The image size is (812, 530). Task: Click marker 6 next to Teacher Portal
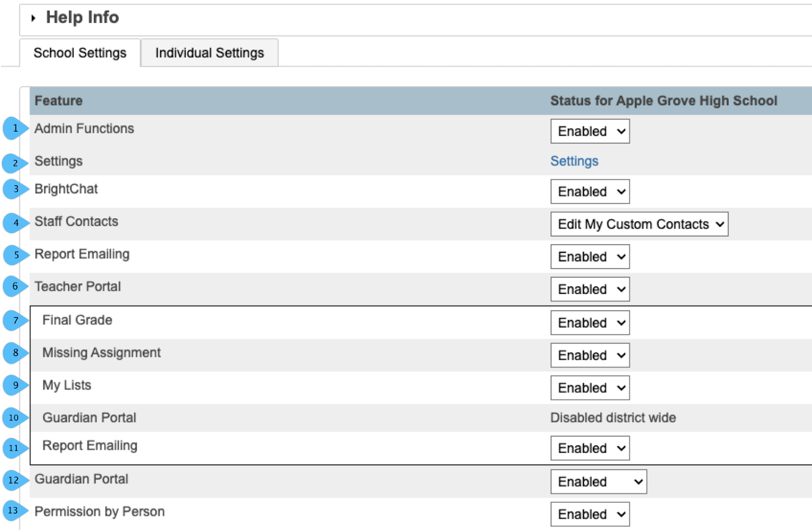(15, 287)
